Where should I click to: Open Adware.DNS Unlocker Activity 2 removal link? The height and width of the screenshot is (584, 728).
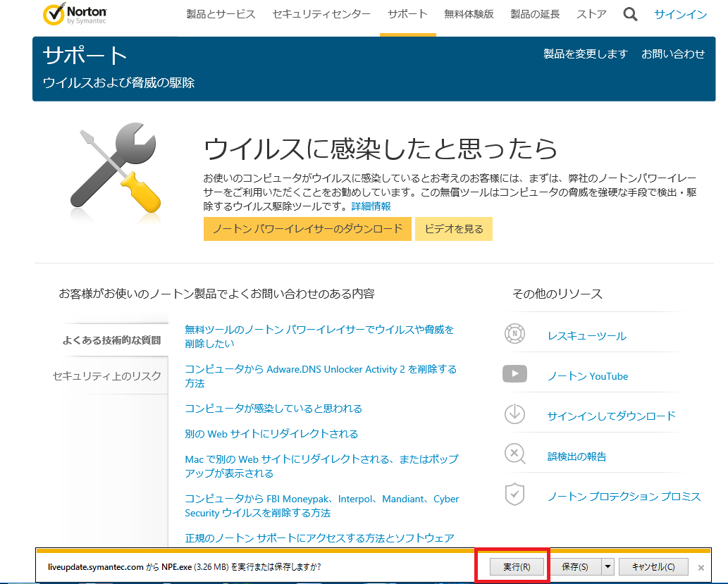pos(321,376)
